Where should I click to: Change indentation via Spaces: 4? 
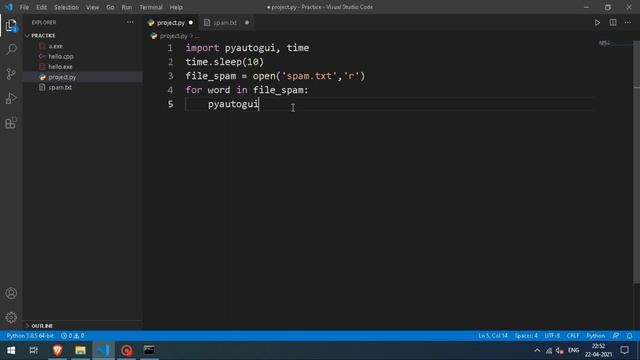pyautogui.click(x=526, y=336)
